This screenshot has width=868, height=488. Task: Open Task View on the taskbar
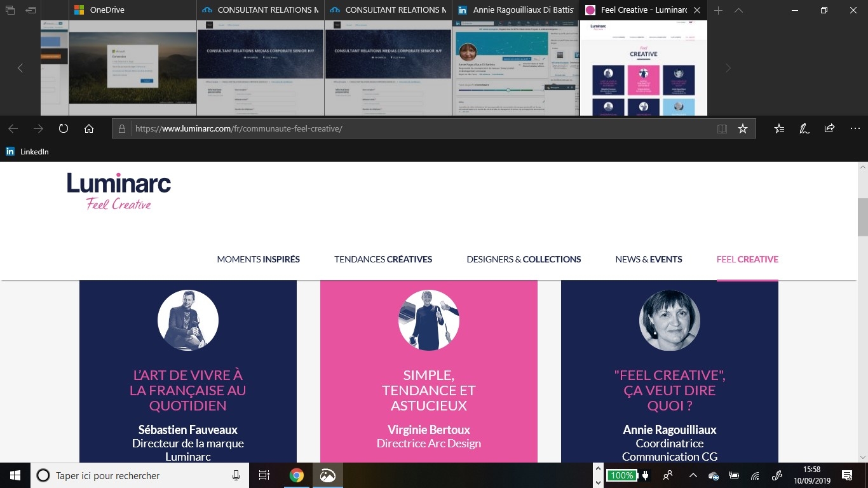pos(264,475)
